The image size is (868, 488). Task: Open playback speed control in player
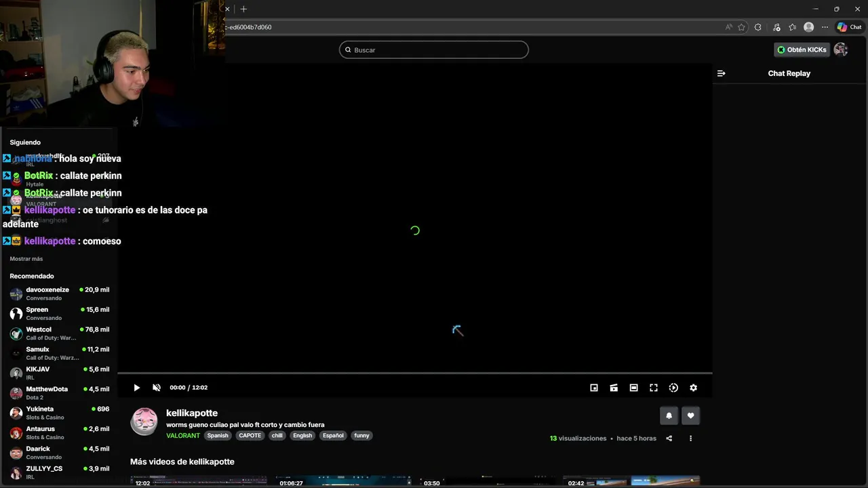point(673,388)
